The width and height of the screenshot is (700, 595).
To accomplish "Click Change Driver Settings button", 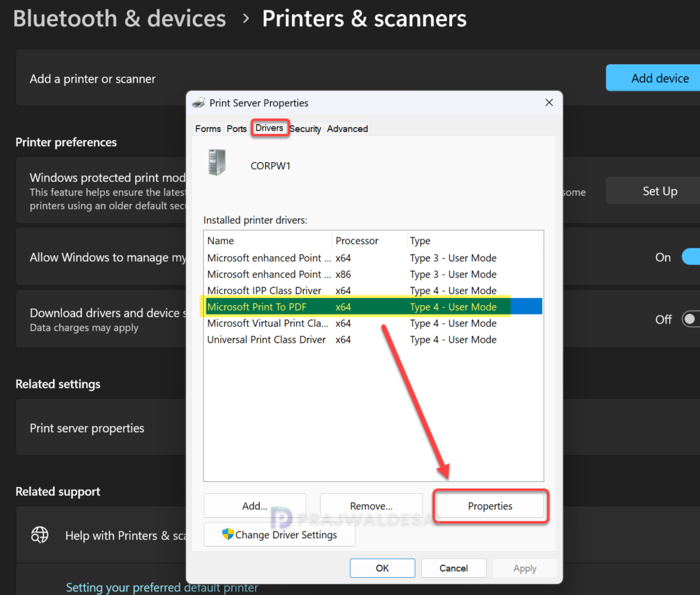I will (280, 534).
